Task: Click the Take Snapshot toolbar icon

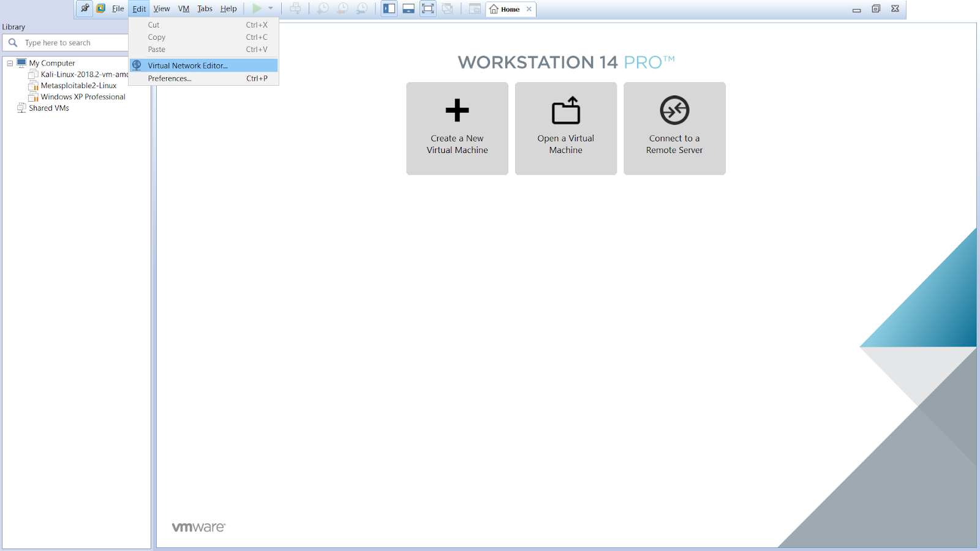Action: [x=323, y=9]
